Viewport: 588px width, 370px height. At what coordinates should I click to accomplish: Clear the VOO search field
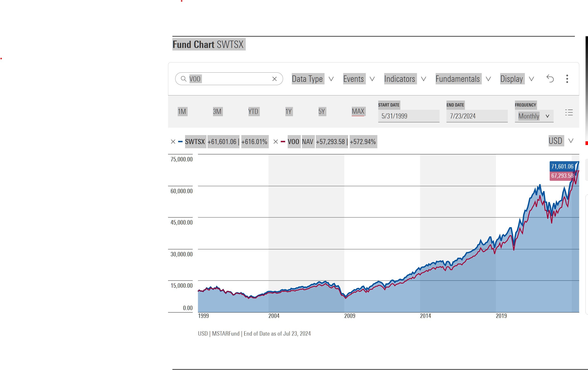[x=275, y=79]
